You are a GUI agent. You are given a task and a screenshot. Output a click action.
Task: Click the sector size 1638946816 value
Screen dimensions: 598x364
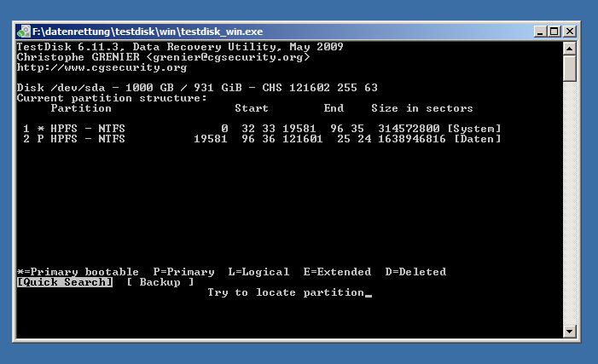(412, 139)
